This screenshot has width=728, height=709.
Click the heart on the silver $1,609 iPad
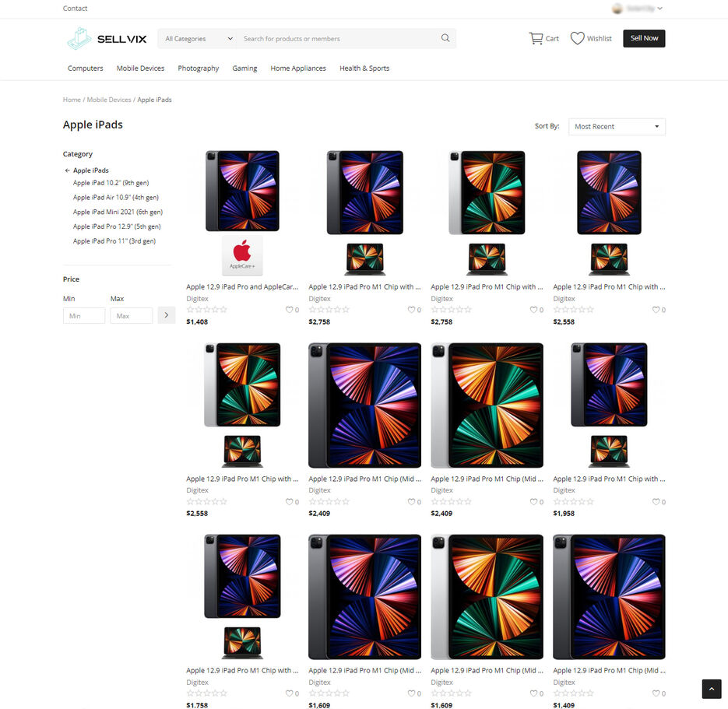[533, 693]
